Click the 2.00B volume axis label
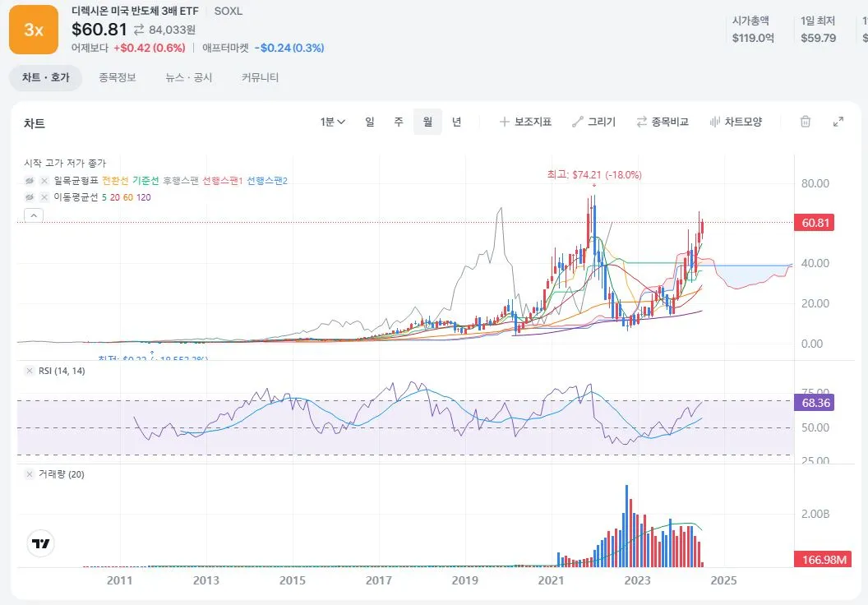Viewport: 868px width, 605px height. (x=815, y=515)
